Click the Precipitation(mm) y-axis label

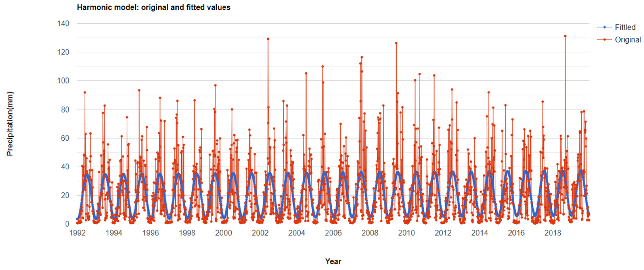[10, 124]
